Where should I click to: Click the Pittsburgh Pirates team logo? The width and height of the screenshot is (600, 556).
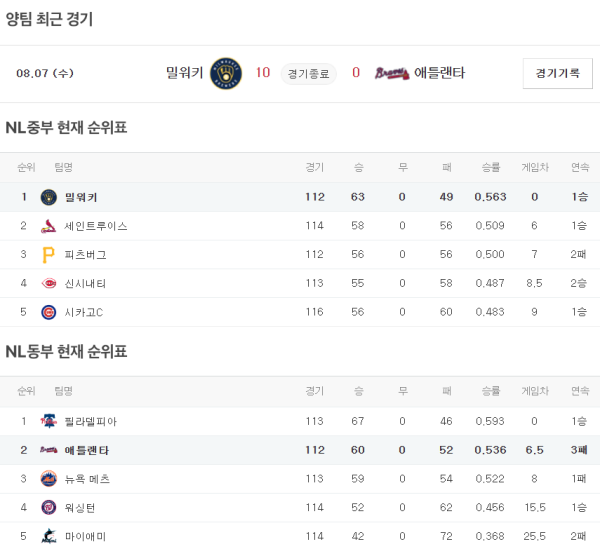(49, 255)
